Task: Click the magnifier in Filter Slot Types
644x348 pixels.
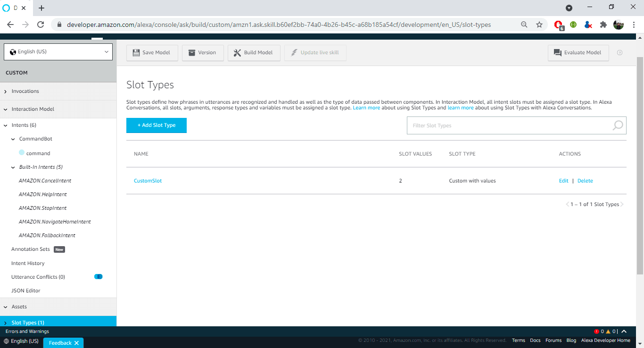Action: 618,125
